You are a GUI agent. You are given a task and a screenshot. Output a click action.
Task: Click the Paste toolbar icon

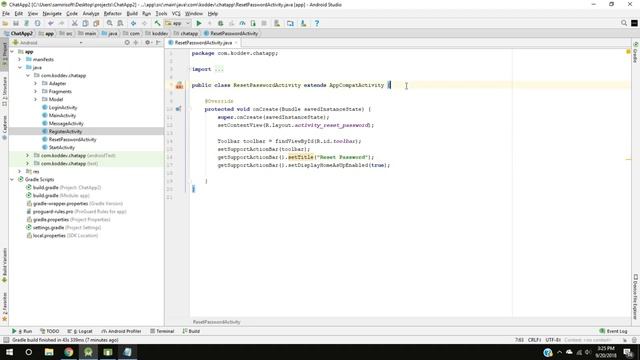[96, 23]
